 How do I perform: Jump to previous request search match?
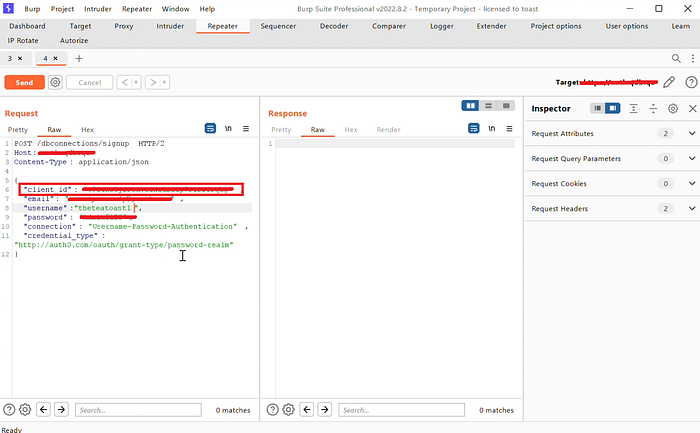pos(43,410)
